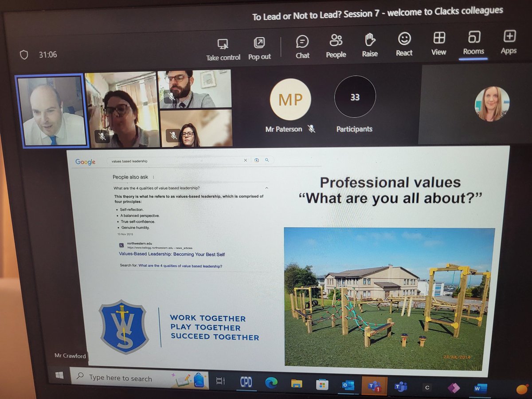Open the 33 Participants tile
Image resolution: width=532 pixels, height=399 pixels.
click(x=355, y=97)
